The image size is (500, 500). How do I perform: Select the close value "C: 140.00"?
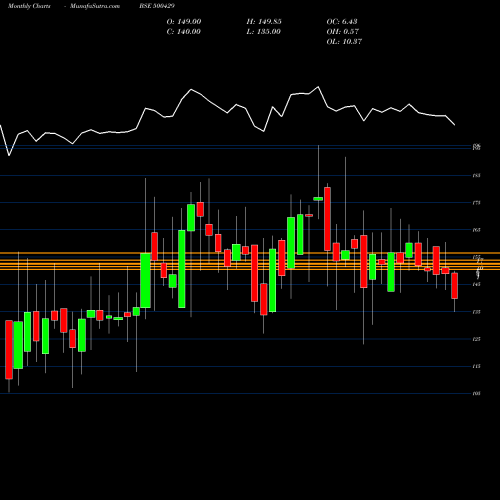click(184, 32)
